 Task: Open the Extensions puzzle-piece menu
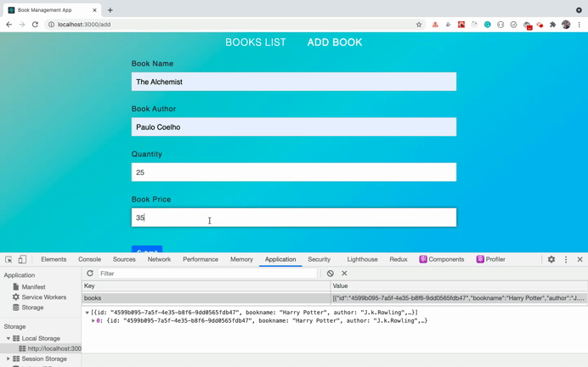(553, 25)
